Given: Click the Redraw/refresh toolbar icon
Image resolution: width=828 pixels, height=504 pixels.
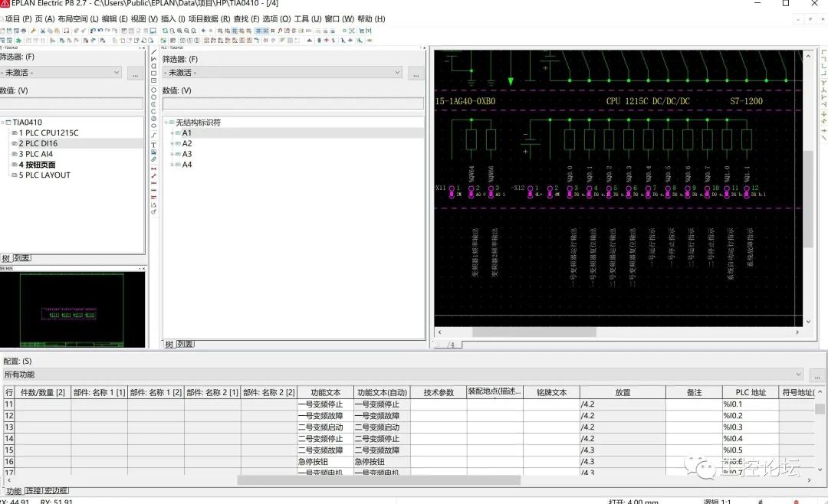Looking at the screenshot, I should [165, 31].
